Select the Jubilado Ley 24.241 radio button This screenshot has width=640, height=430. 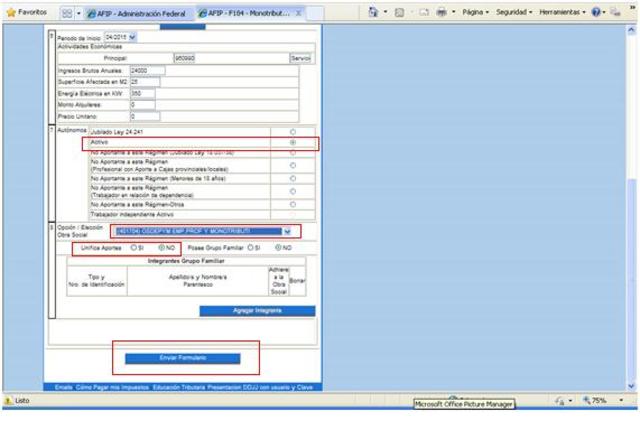click(x=293, y=132)
